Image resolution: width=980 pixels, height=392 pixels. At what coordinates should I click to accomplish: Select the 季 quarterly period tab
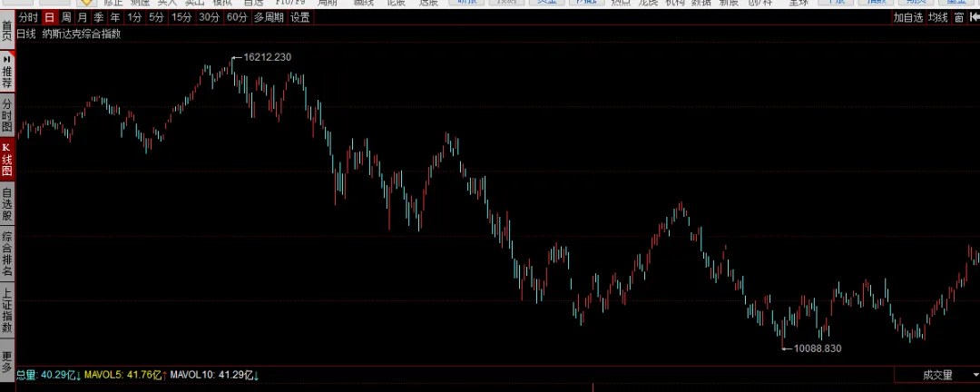(x=99, y=17)
